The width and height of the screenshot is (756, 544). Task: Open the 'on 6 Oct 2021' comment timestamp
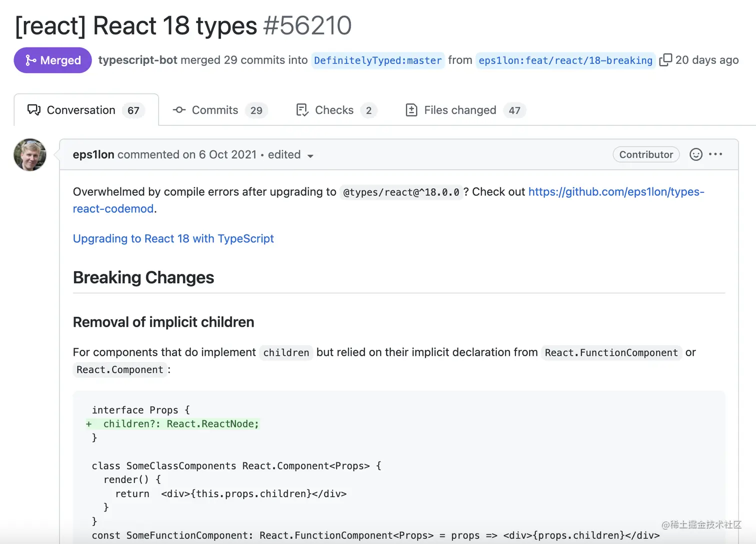[x=219, y=155]
